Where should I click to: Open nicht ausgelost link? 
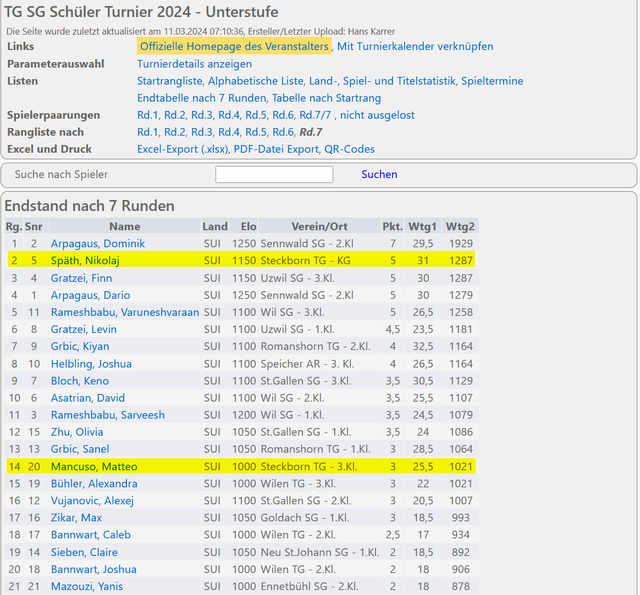click(x=377, y=115)
